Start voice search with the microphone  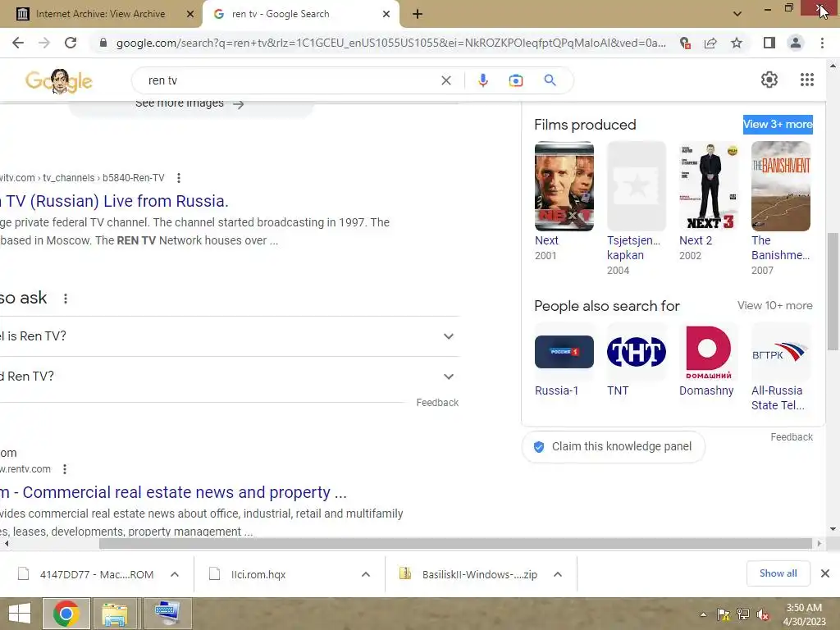(x=482, y=80)
